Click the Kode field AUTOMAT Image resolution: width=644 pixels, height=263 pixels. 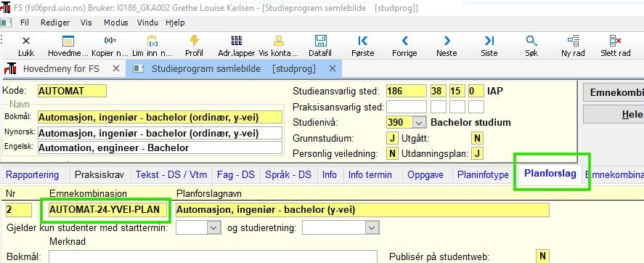[72, 91]
